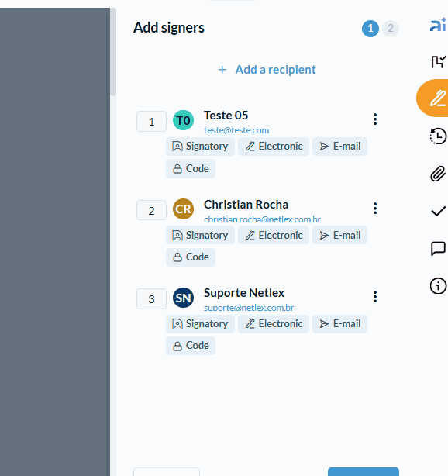
Task: Go to step 2 indicator
Action: coord(391,29)
